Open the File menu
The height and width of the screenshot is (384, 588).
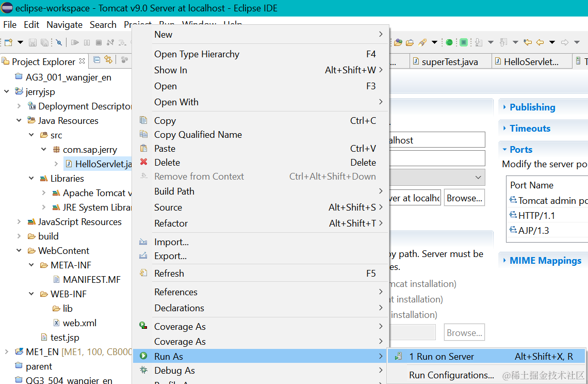(x=10, y=25)
